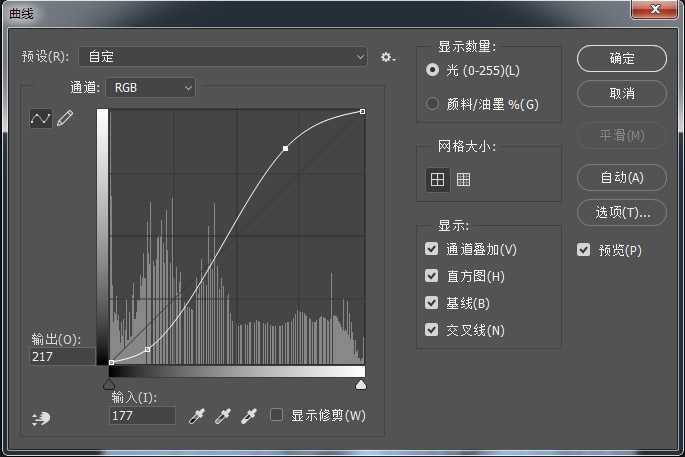Pick the black point eyedropper
This screenshot has height=457, width=685.
[x=197, y=416]
